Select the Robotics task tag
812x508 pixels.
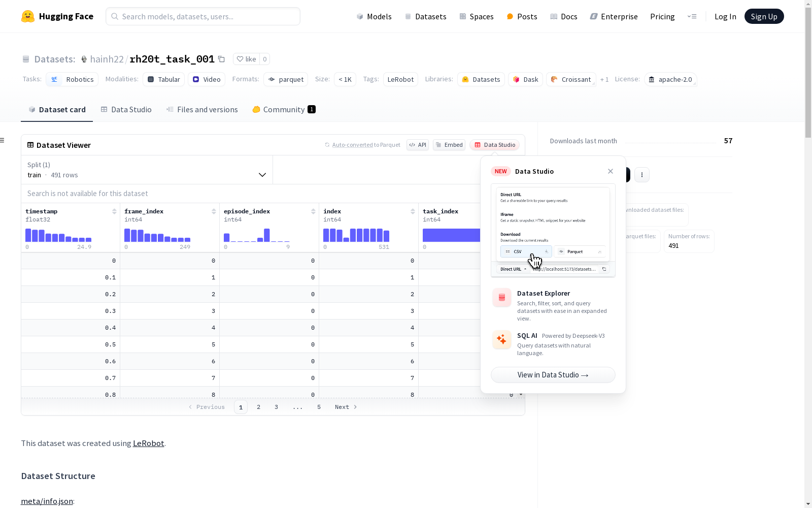(72, 79)
